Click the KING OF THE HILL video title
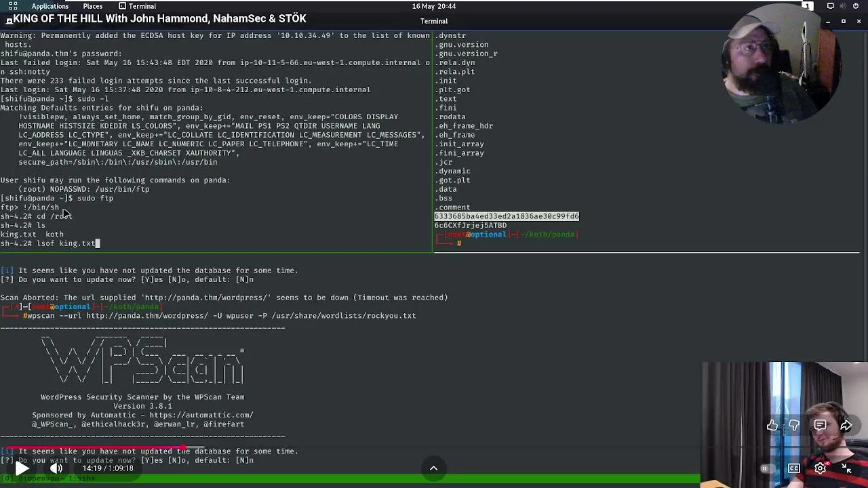Image resolution: width=868 pixels, height=488 pixels. [159, 19]
